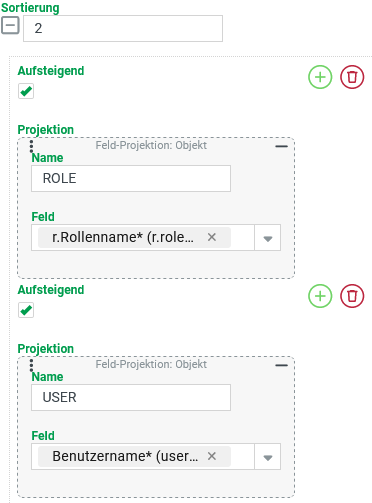
Task: Open drag handle menu of USER projection
Action: [31, 365]
